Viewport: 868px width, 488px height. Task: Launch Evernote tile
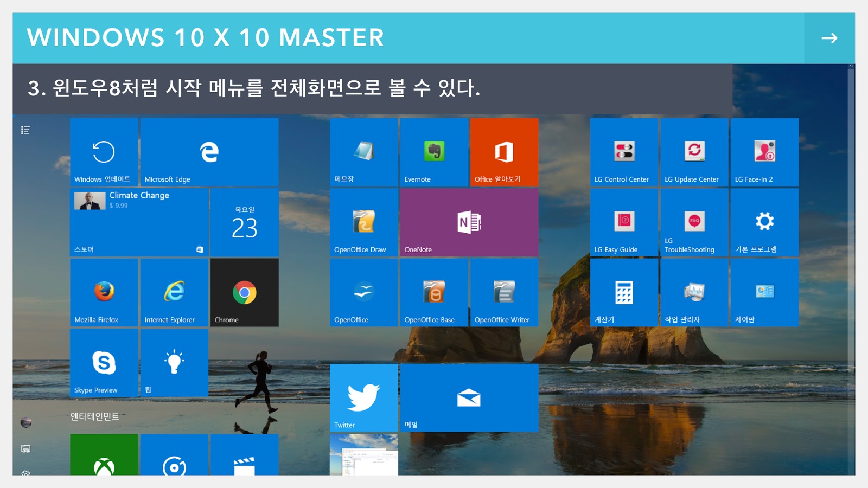[434, 152]
